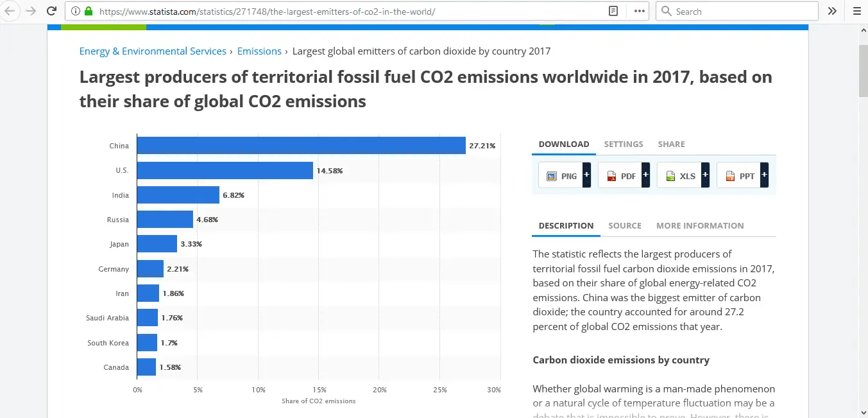Switch to the Share tab
868x418 pixels.
tap(671, 144)
